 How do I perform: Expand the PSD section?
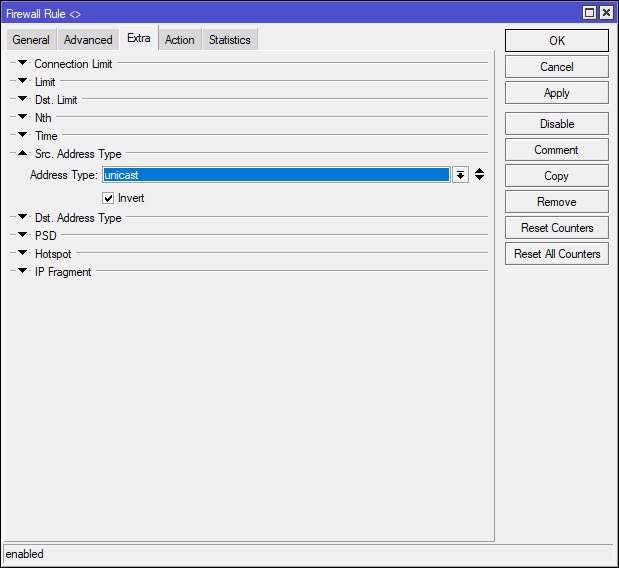pyautogui.click(x=23, y=235)
